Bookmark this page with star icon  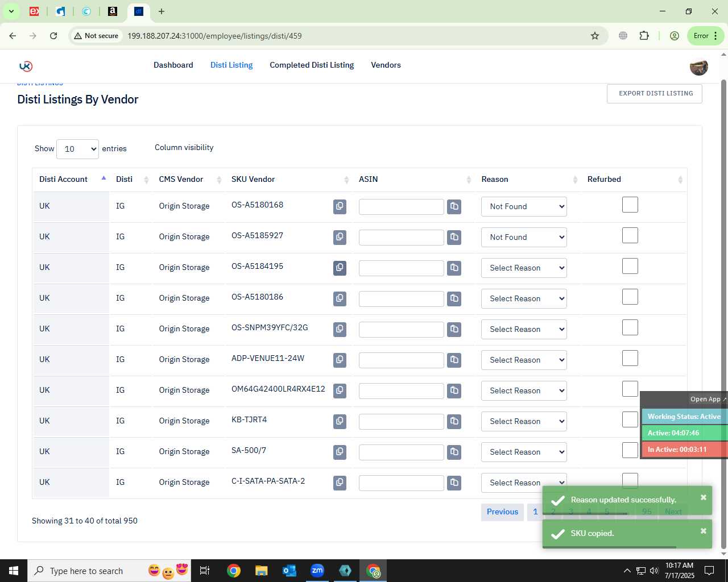[595, 36]
